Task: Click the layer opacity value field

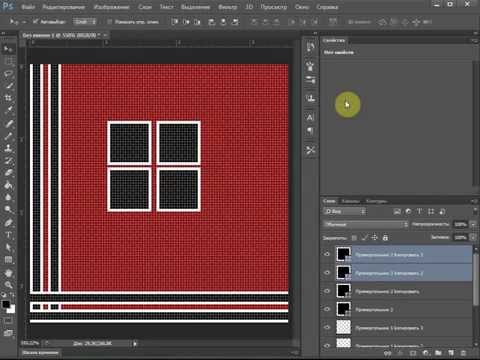Action: pyautogui.click(x=460, y=224)
